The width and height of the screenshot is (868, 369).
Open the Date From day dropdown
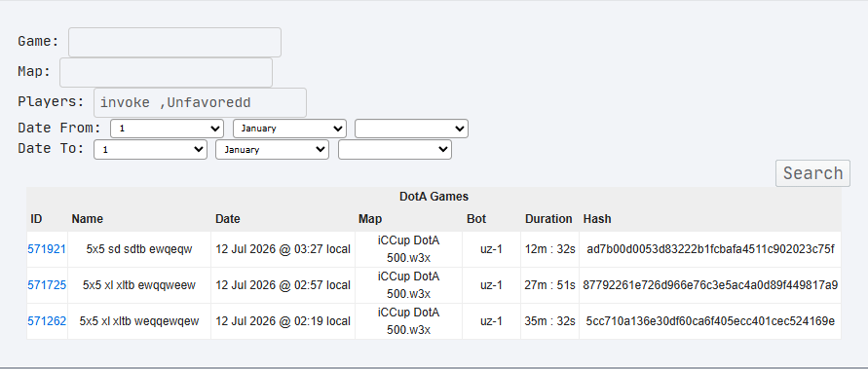[x=168, y=129]
